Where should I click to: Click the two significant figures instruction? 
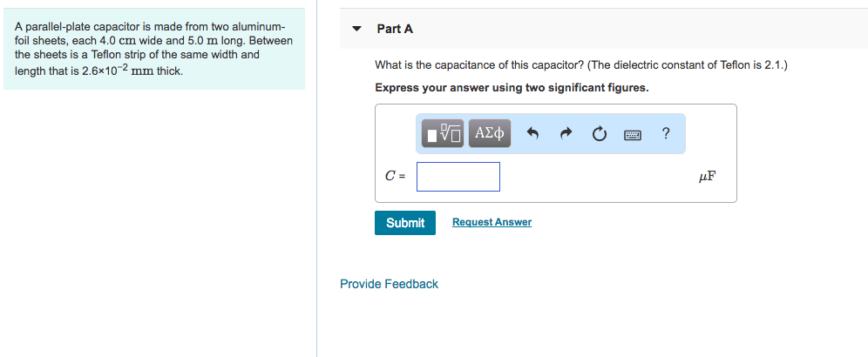coord(512,88)
